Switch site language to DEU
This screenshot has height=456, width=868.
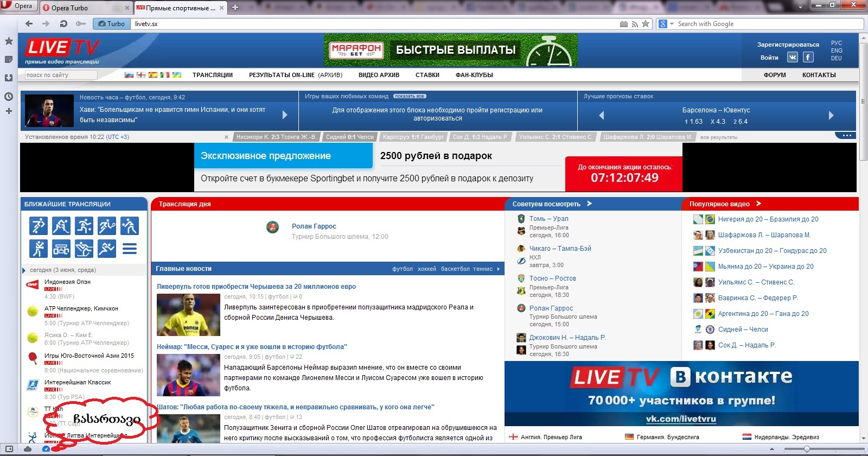[837, 58]
